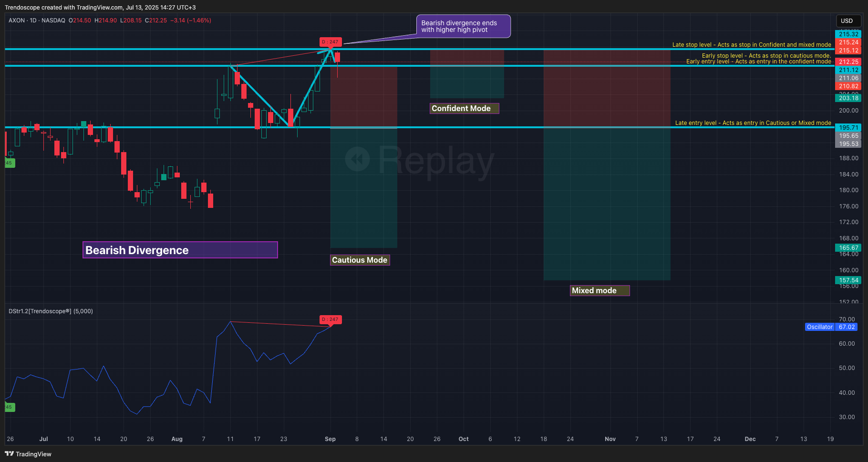The height and width of the screenshot is (462, 868).
Task: Click the 172.00 price axis value
Action: click(848, 222)
